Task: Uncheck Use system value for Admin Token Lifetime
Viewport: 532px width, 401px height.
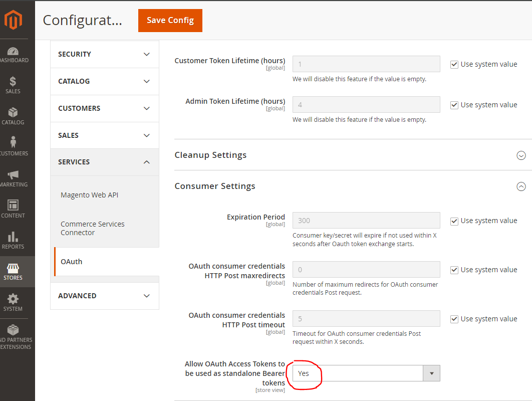Action: pyautogui.click(x=454, y=105)
